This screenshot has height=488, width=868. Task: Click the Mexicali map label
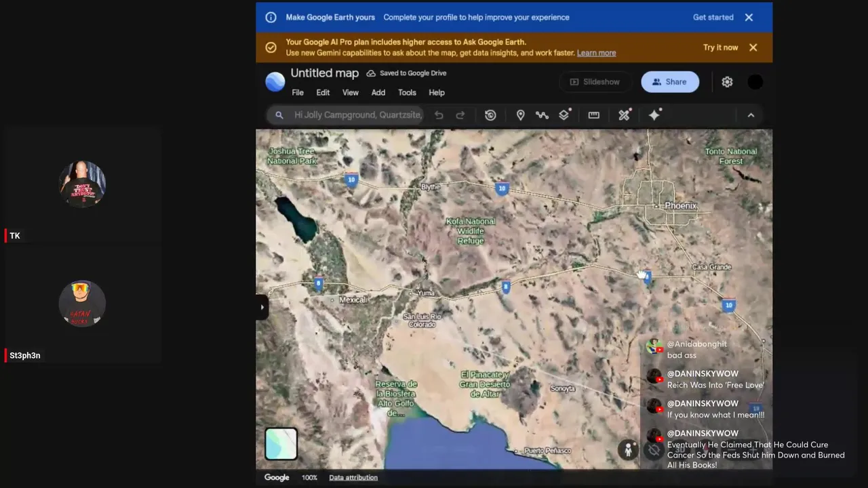click(353, 300)
